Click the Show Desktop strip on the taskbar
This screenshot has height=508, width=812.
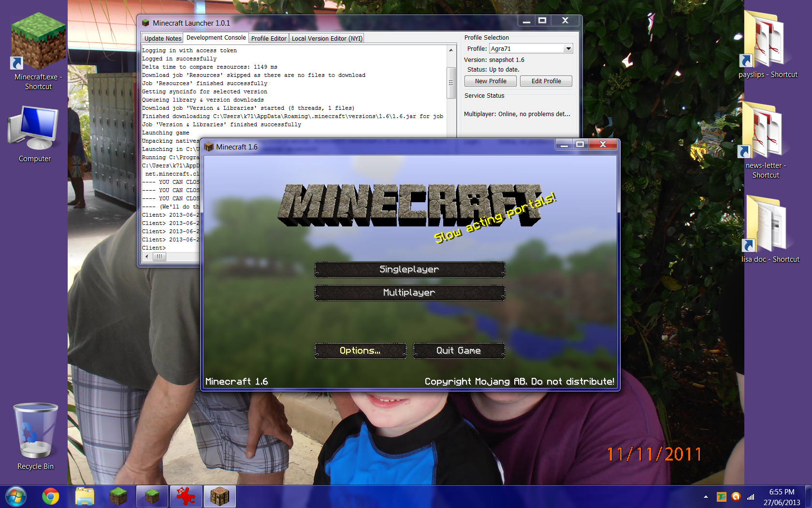[x=809, y=497]
